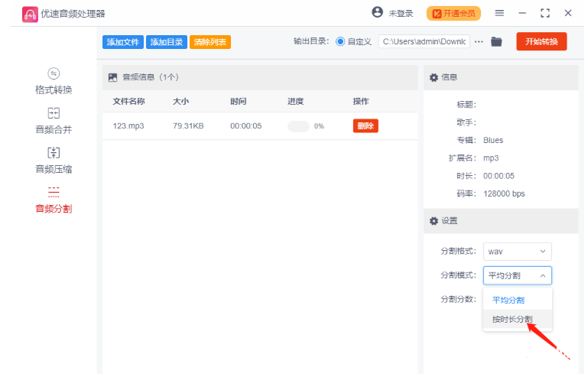588x374 pixels.
Task: Click the 开通会员 button
Action: pos(453,14)
